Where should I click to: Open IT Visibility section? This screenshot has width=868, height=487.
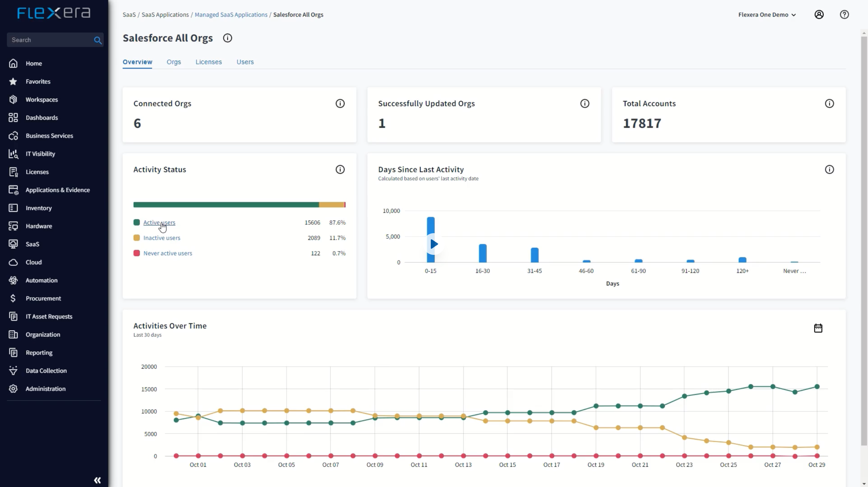coord(40,154)
